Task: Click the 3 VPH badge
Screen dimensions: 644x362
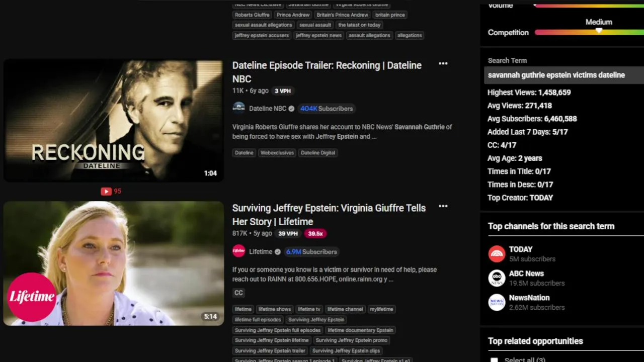Action: 282,91
